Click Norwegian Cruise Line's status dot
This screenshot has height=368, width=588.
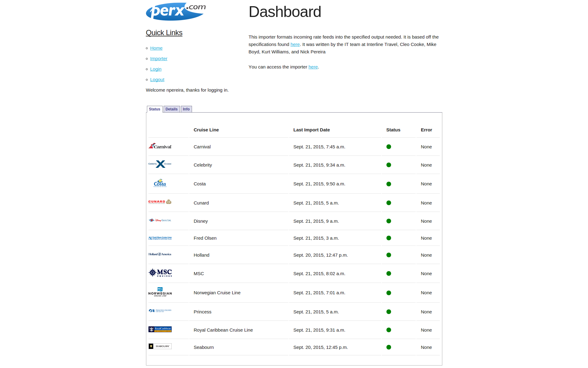pyautogui.click(x=389, y=293)
